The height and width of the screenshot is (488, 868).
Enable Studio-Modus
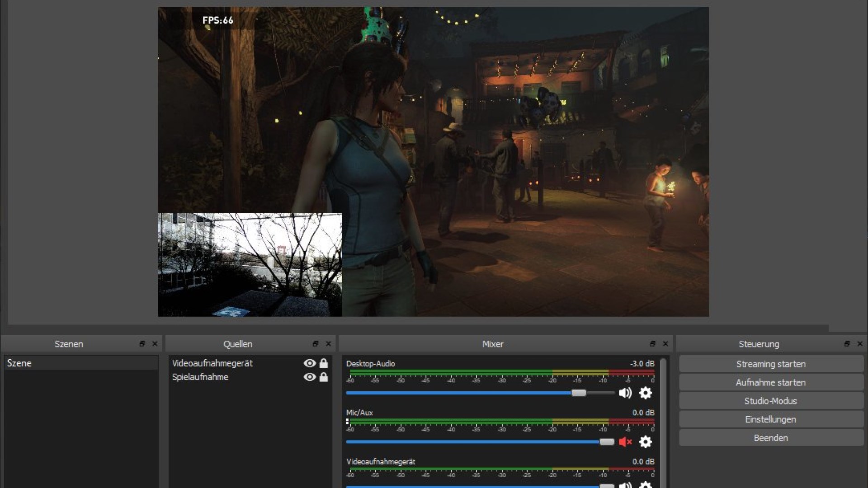[x=771, y=401]
